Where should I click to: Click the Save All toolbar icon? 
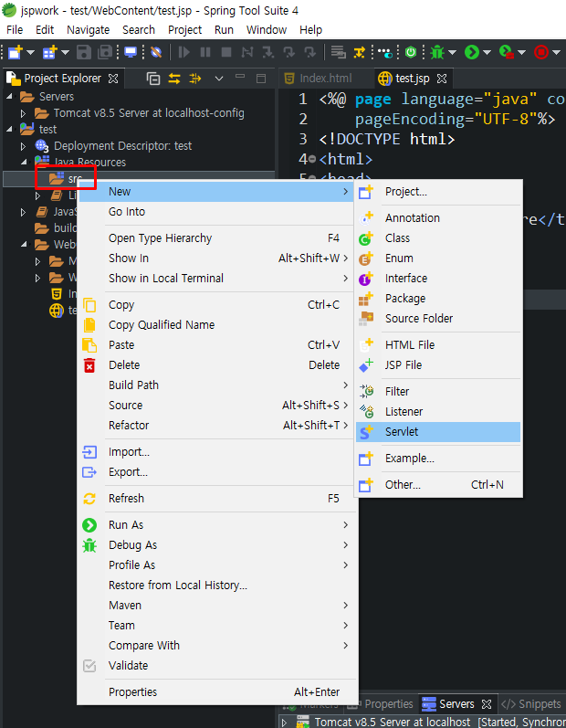pyautogui.click(x=105, y=52)
